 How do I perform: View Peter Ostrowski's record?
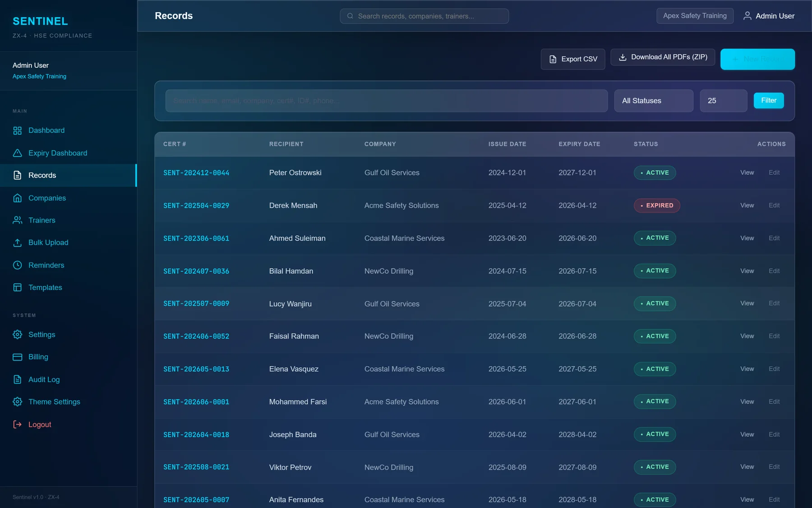(x=747, y=172)
